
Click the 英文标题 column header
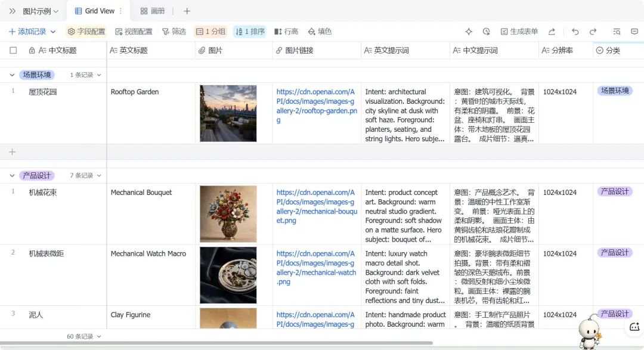point(151,51)
